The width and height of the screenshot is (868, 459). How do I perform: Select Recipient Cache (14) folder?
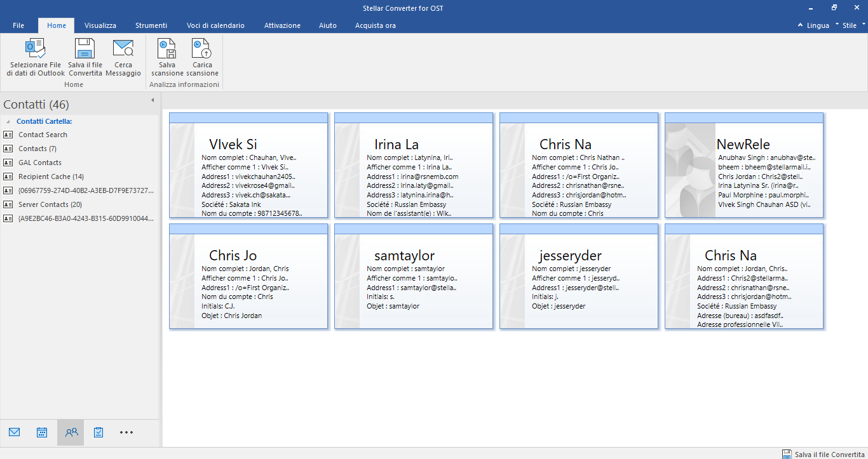[51, 176]
